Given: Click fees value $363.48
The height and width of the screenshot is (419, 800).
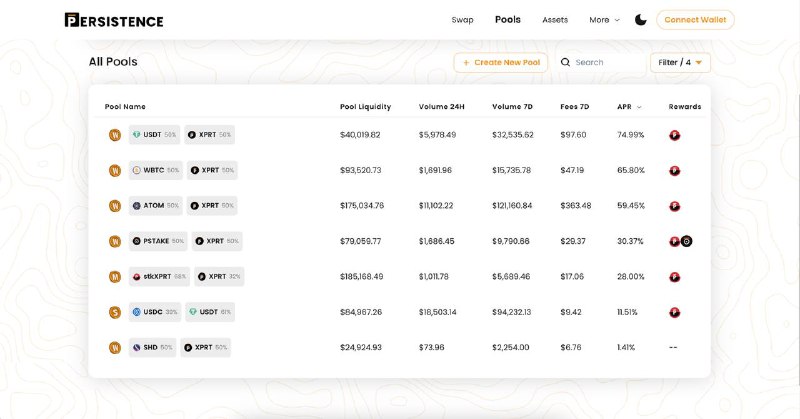Looking at the screenshot, I should pos(576,206).
